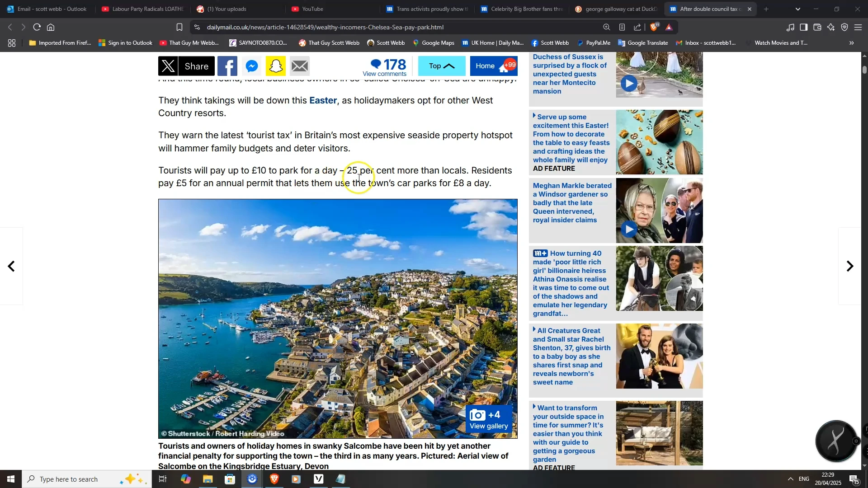Image resolution: width=868 pixels, height=488 pixels.
Task: Open File Explorer from taskbar
Action: click(x=208, y=479)
